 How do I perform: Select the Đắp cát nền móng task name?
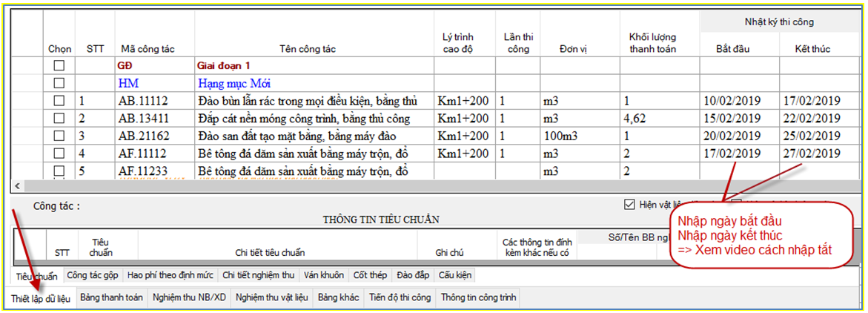[x=314, y=119]
